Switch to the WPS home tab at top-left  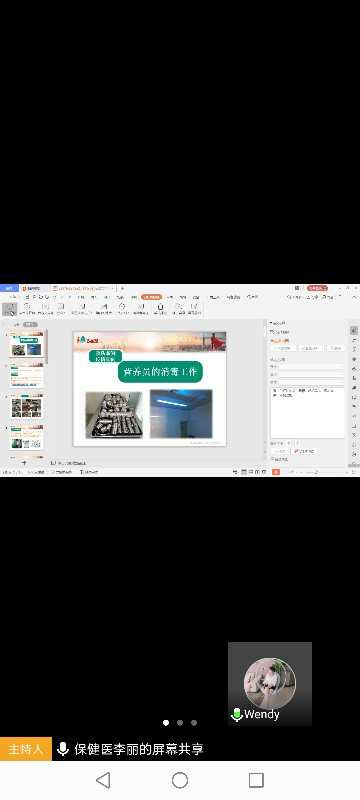[9, 288]
